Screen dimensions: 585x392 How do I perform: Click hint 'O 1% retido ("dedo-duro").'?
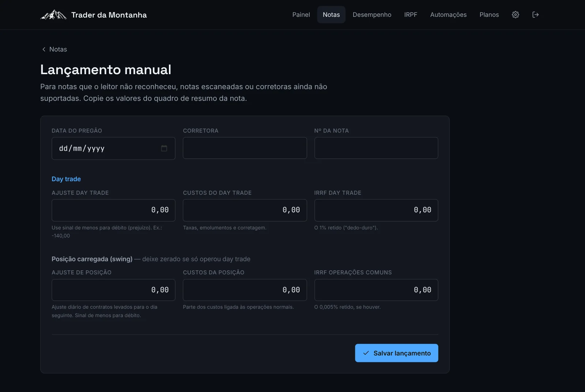click(x=346, y=228)
